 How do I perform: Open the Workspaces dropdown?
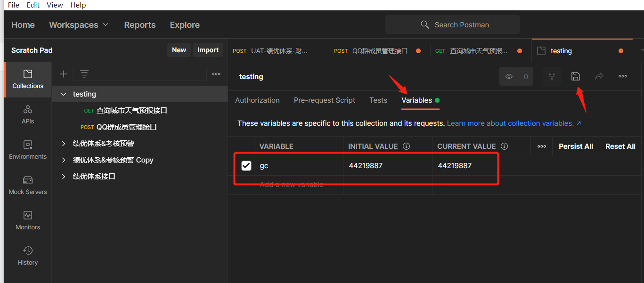pos(79,25)
